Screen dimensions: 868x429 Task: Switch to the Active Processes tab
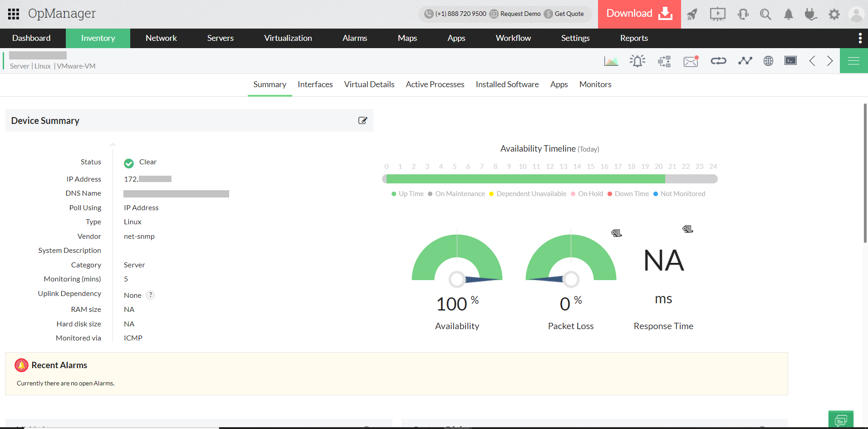435,84
